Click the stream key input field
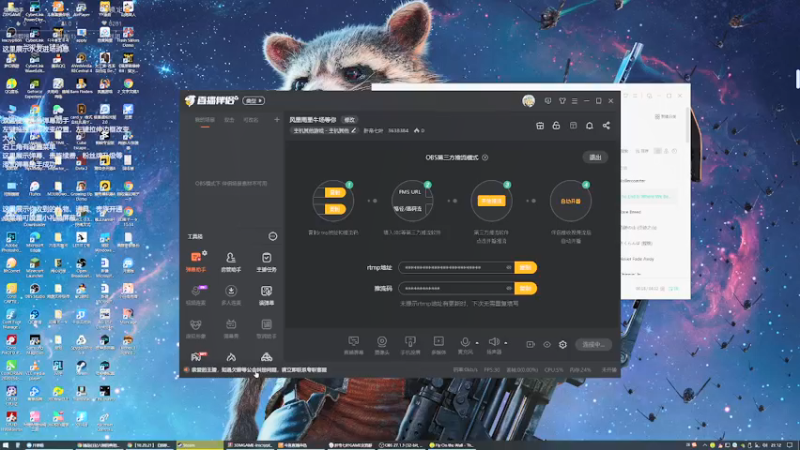This screenshot has width=800, height=450. coord(456,288)
